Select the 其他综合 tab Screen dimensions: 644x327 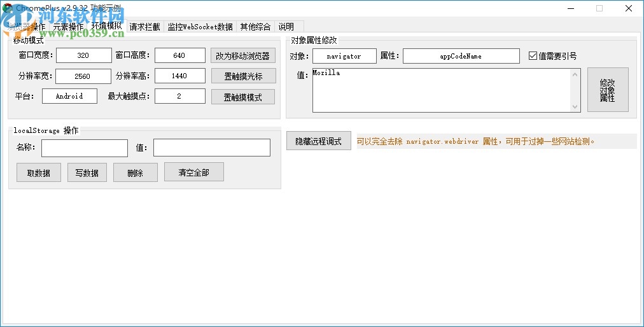tap(255, 27)
